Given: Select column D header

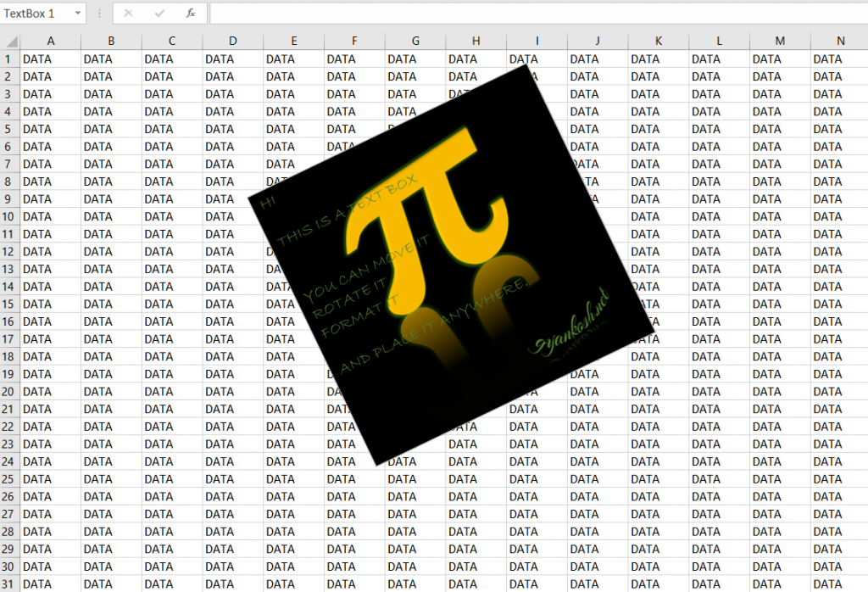Looking at the screenshot, I should click(x=232, y=40).
